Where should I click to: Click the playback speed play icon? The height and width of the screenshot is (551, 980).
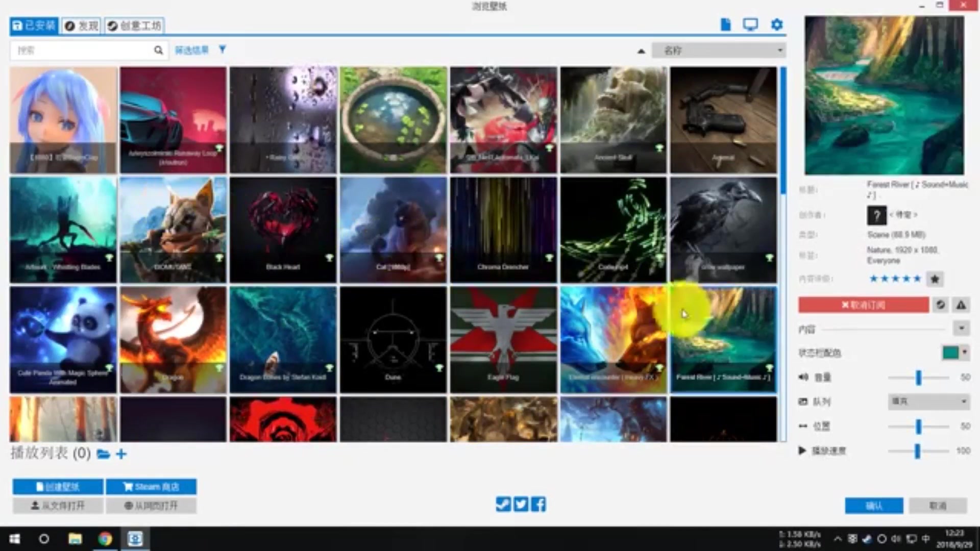(802, 450)
